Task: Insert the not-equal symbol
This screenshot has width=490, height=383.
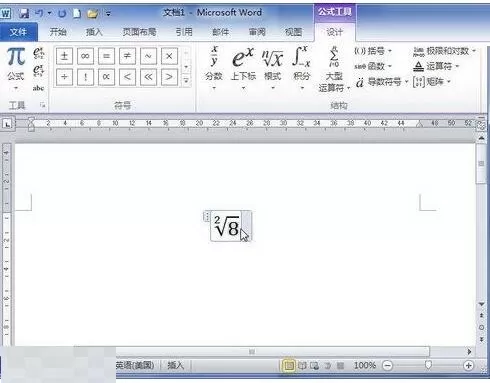Action: (x=127, y=56)
